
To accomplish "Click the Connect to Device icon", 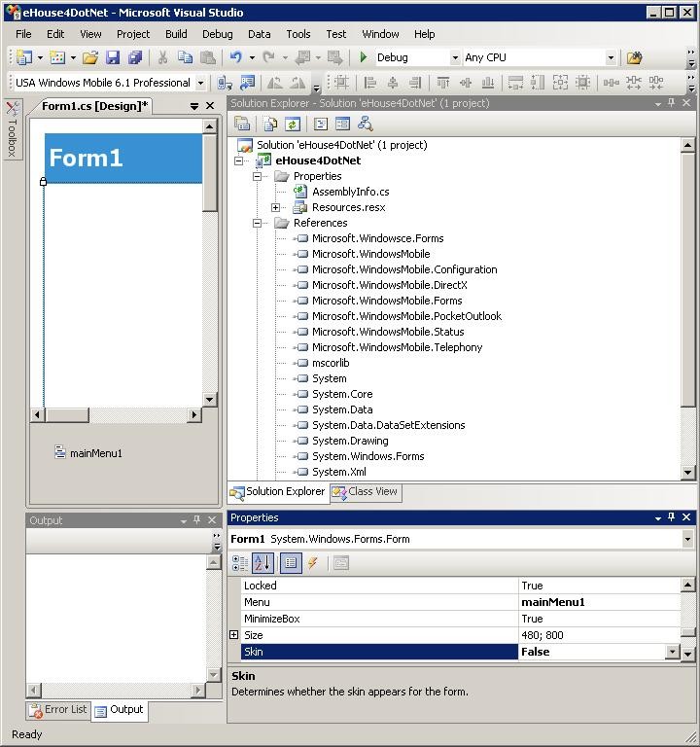I will pos(225,83).
